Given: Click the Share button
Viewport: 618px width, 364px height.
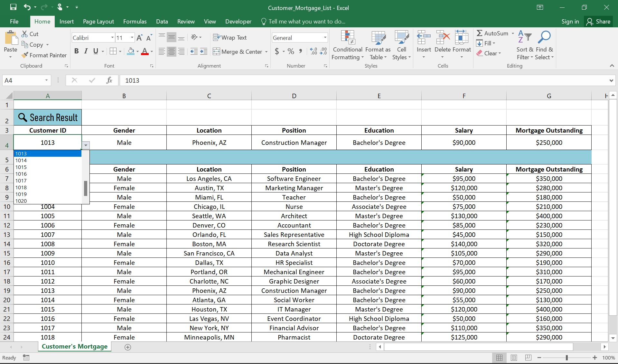Looking at the screenshot, I should pos(599,22).
